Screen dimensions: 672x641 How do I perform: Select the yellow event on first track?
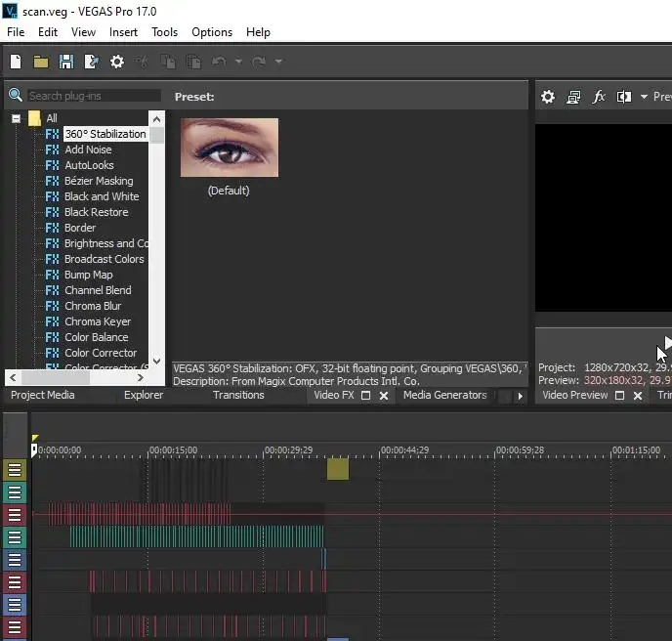pyautogui.click(x=338, y=469)
